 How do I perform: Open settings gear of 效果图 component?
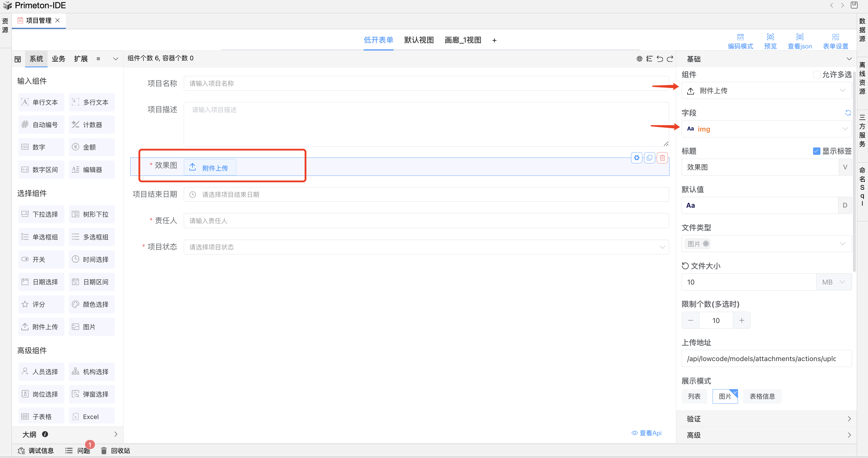pos(636,158)
